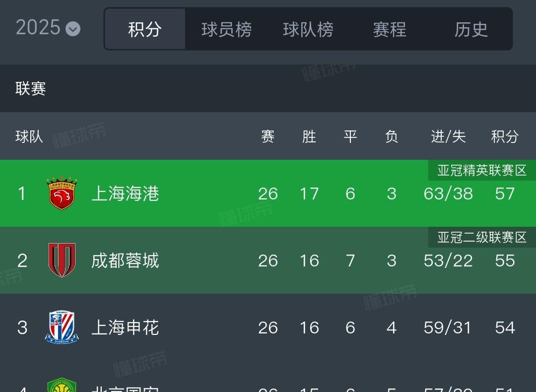Open 上海海港 team name link
536x392 pixels.
[x=125, y=194]
